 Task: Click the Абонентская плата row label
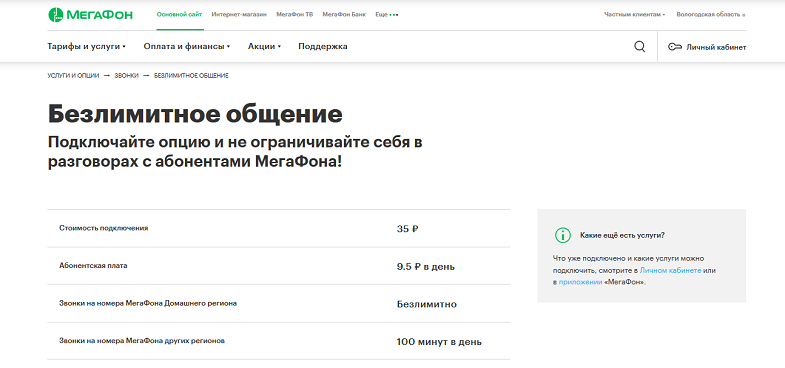[93, 265]
